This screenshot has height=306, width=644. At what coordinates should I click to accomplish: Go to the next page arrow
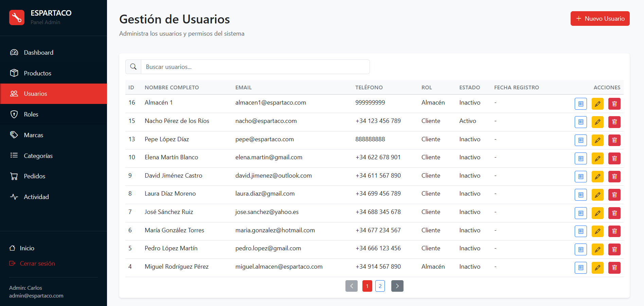pos(397,286)
